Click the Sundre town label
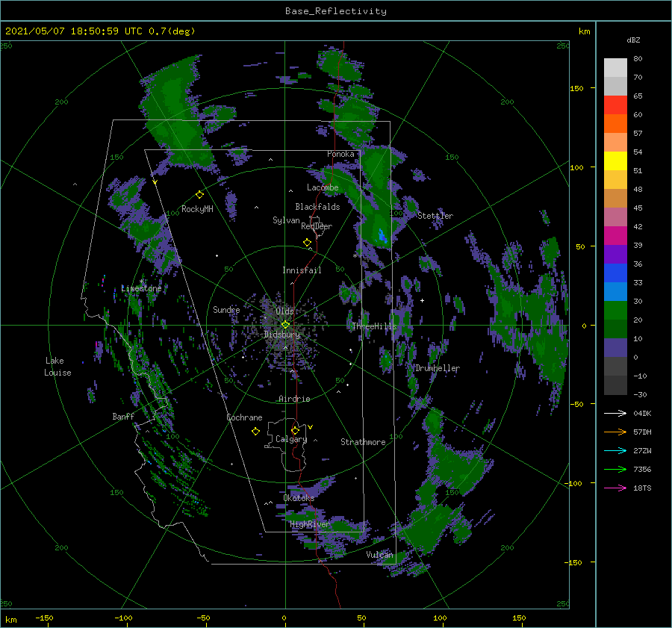This screenshot has height=628, width=672. (x=226, y=309)
